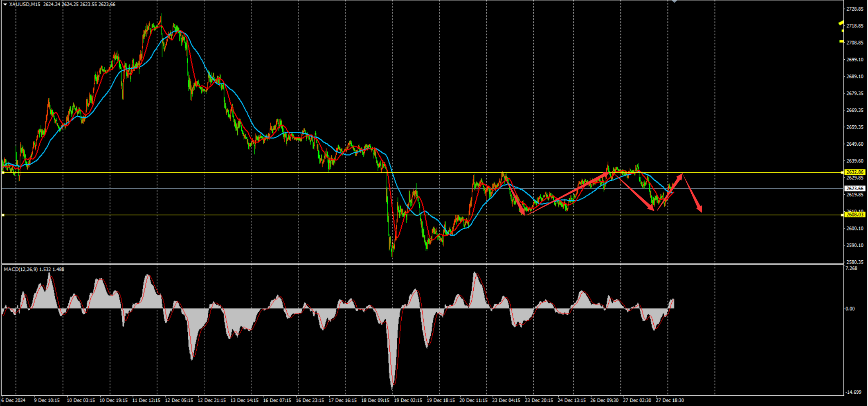Click the 12 Dec 21:15 time label
The image size is (868, 406).
click(x=211, y=400)
